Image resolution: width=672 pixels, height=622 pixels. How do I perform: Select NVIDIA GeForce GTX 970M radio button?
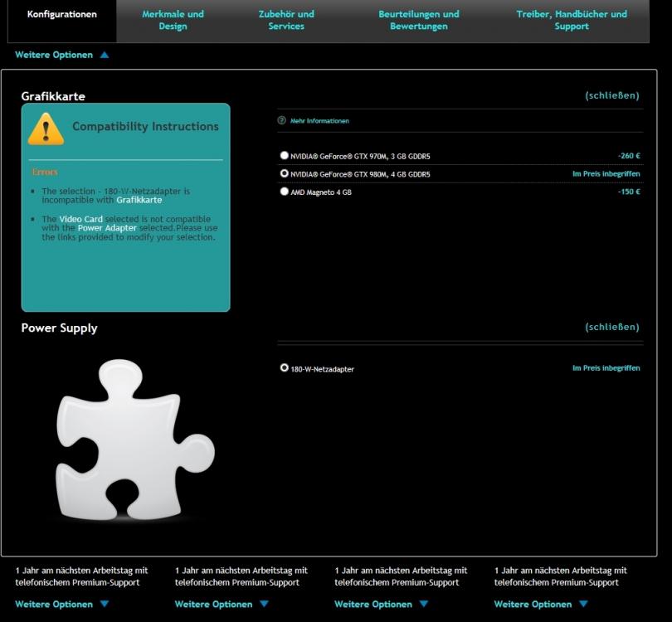click(285, 155)
